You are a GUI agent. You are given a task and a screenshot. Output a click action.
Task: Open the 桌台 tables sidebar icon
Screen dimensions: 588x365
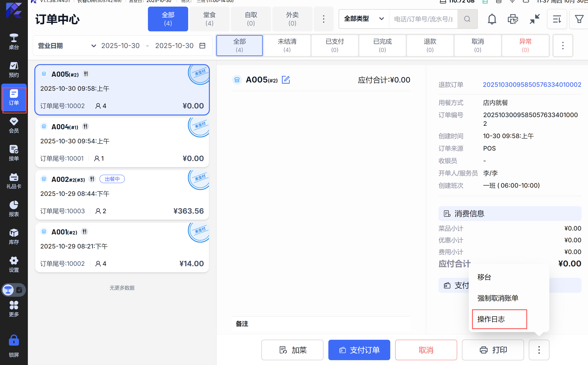pos(14,41)
